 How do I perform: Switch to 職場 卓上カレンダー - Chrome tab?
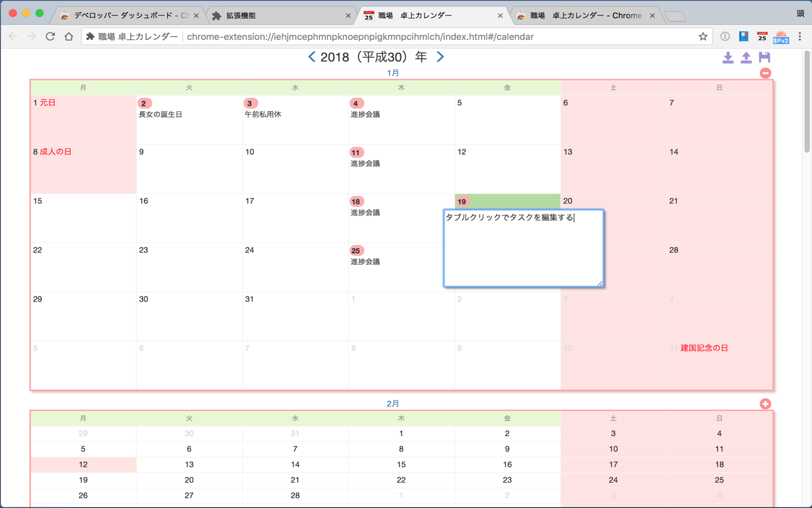585,15
